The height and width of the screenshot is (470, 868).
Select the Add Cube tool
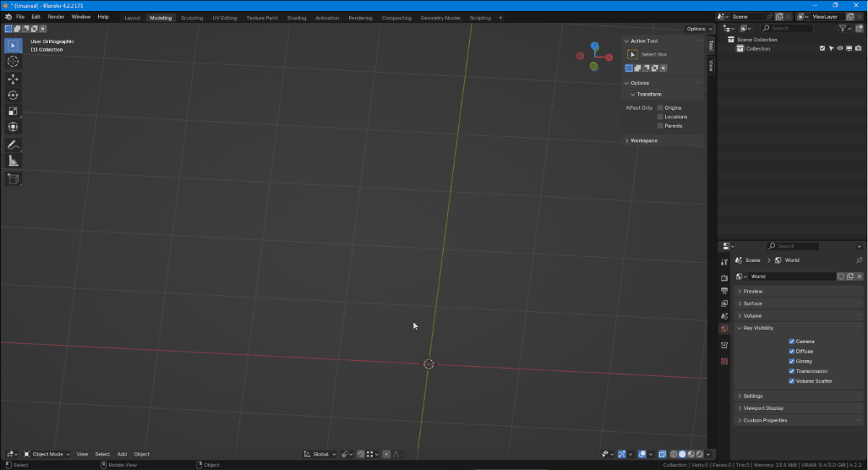coord(13,178)
